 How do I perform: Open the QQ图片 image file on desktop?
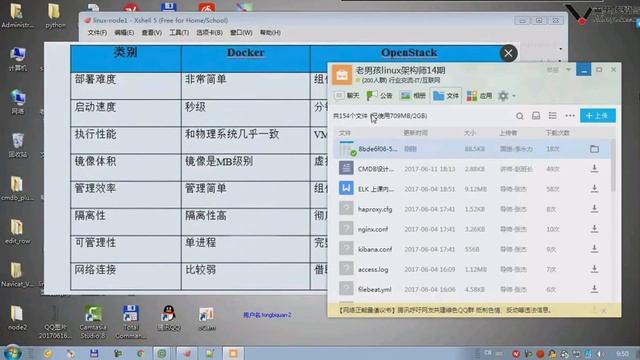coord(55,322)
